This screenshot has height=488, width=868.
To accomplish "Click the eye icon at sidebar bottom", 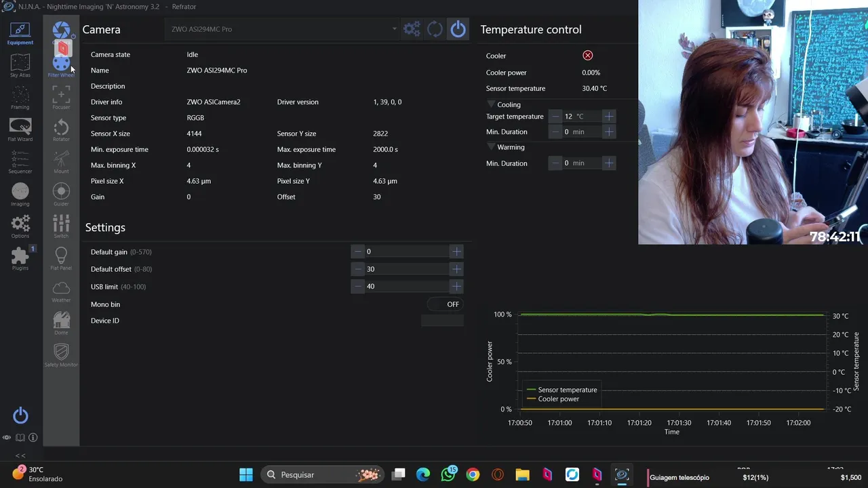I will pos(7,438).
